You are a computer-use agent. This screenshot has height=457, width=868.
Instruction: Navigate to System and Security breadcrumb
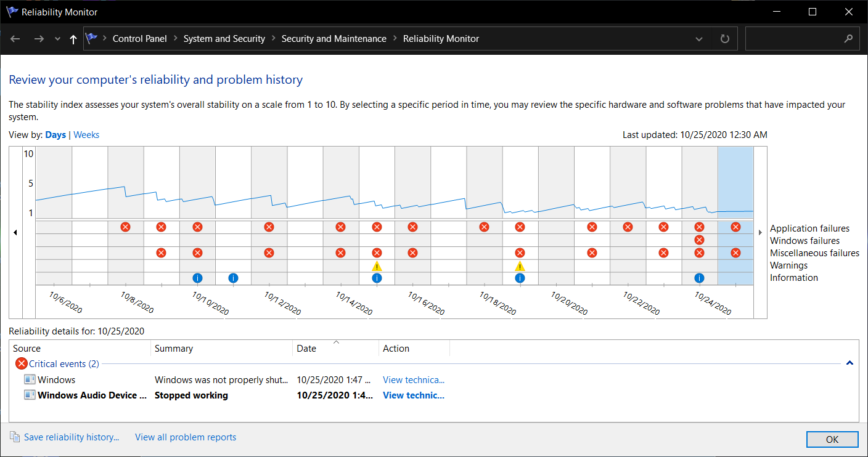tap(224, 38)
